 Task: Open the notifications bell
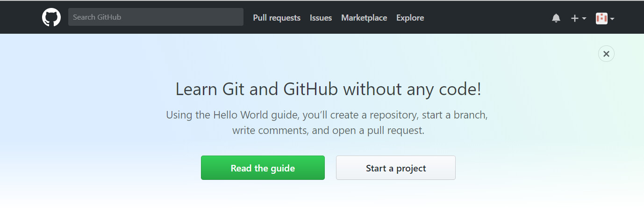point(556,18)
